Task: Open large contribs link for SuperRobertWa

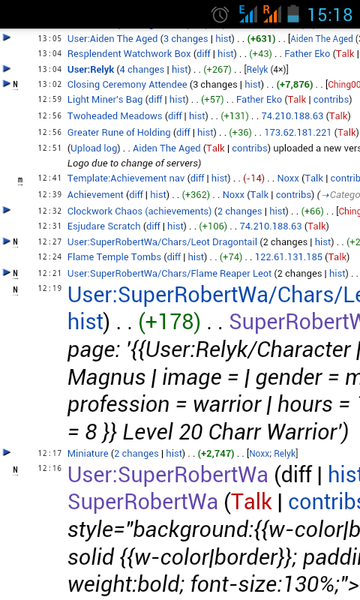Action: point(324,502)
